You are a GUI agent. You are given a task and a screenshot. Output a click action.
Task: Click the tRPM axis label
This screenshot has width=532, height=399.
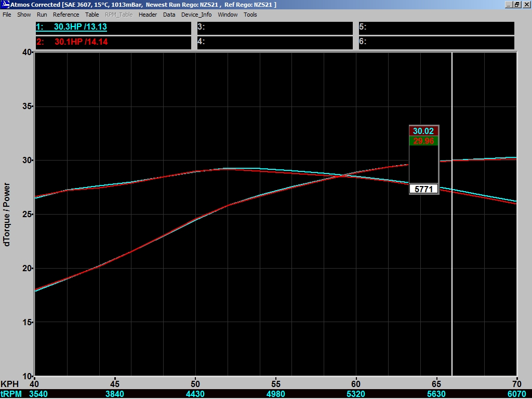11,394
